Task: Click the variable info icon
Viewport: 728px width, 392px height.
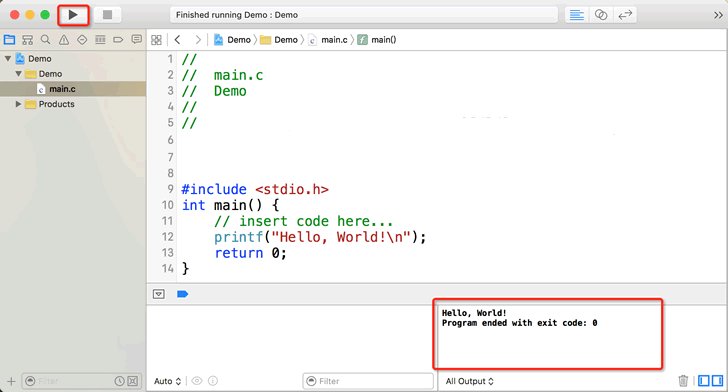Action: (x=213, y=381)
